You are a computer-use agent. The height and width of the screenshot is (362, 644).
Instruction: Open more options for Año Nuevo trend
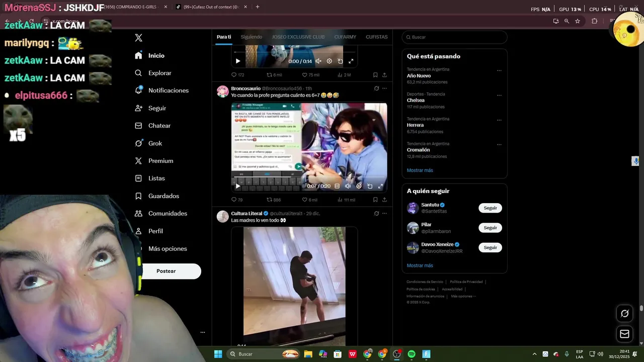tap(499, 70)
